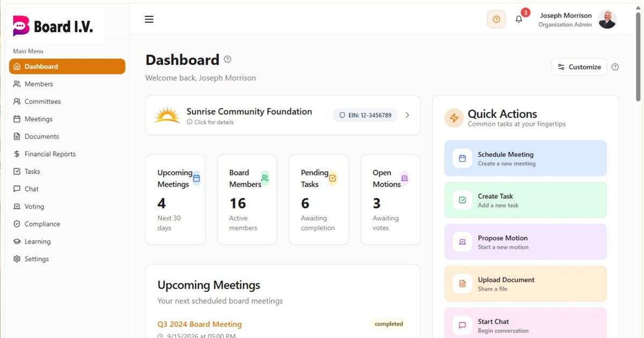Click the Sunrise Community Foundation sun logo
Screen dimensions: 644x338
(x=167, y=115)
